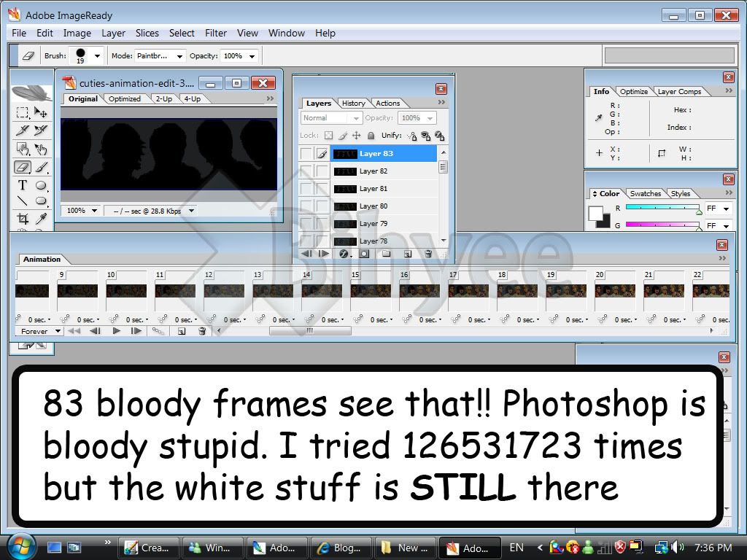
Task: Toggle lock image pixels brush icon
Action: (x=343, y=136)
